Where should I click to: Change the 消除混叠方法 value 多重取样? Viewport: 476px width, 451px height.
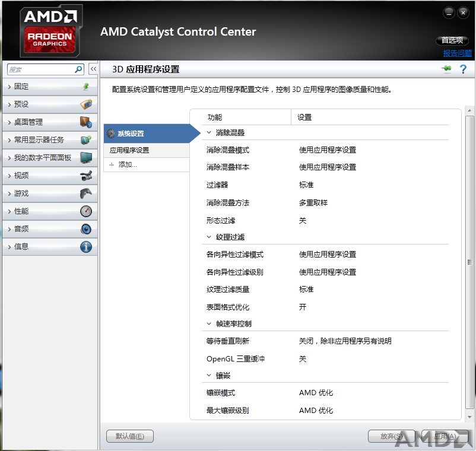point(313,203)
